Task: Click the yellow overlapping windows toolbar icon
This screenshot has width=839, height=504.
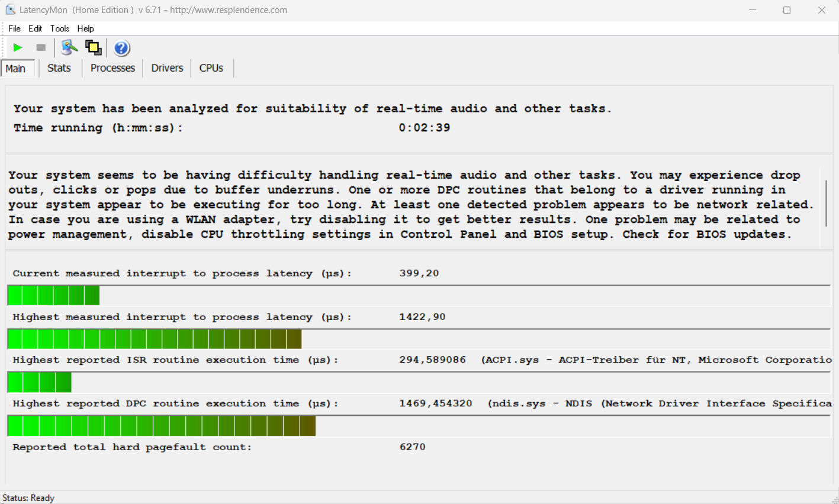Action: pyautogui.click(x=93, y=47)
